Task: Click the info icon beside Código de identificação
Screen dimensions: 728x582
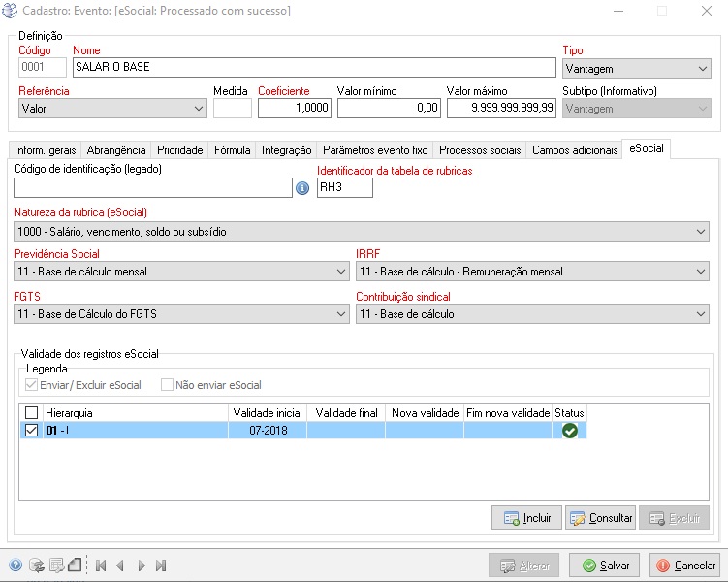Action: (301, 188)
